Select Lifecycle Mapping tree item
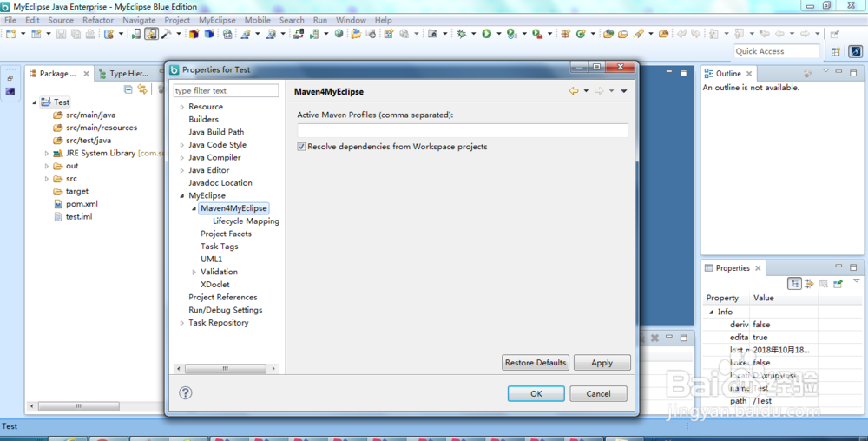The image size is (868, 441). (246, 221)
